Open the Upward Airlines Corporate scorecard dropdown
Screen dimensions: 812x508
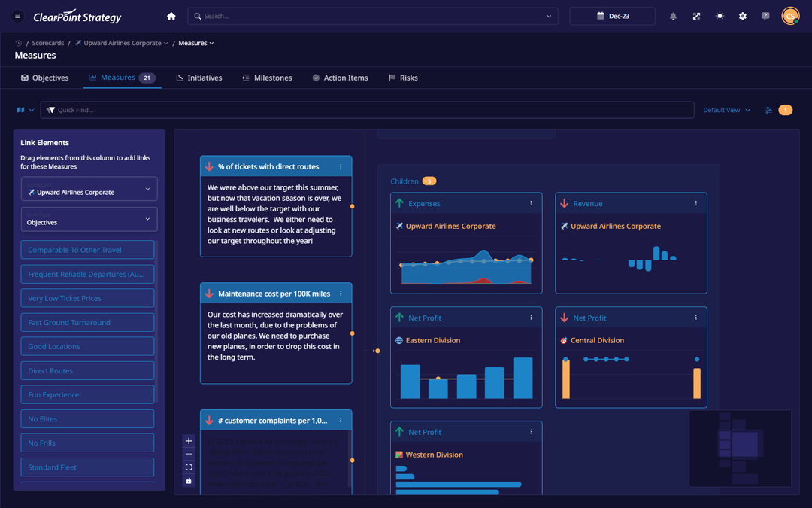(x=88, y=189)
